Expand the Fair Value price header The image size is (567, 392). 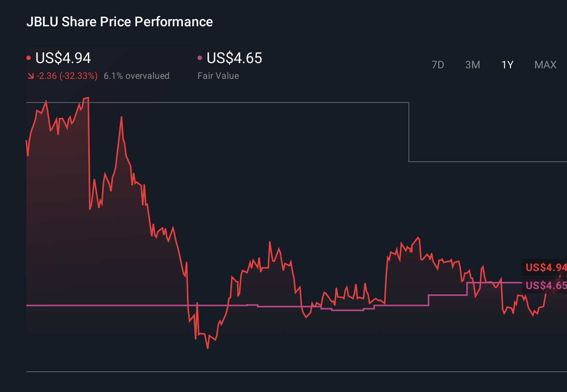tap(234, 58)
